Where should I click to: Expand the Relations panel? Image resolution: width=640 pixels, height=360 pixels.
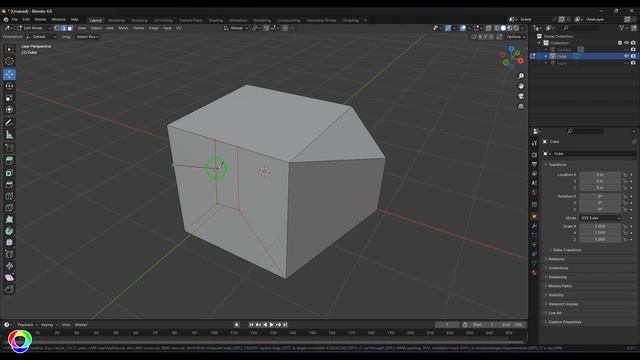coord(556,259)
